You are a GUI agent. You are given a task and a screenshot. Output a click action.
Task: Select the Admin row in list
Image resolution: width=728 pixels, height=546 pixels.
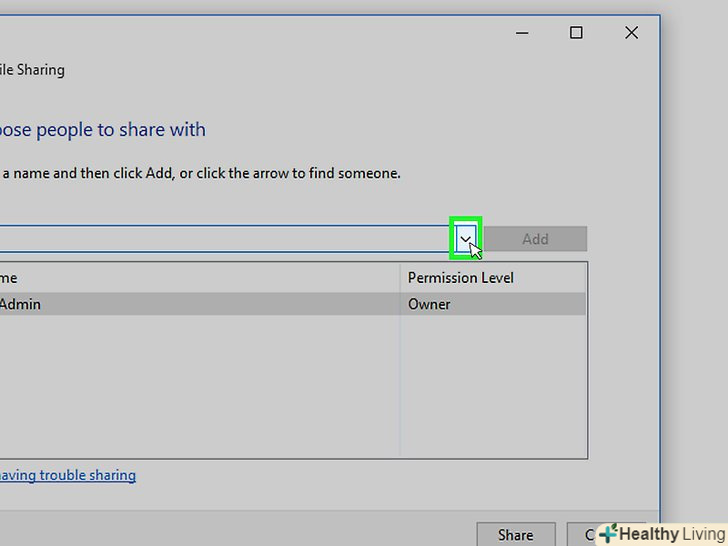click(x=292, y=304)
